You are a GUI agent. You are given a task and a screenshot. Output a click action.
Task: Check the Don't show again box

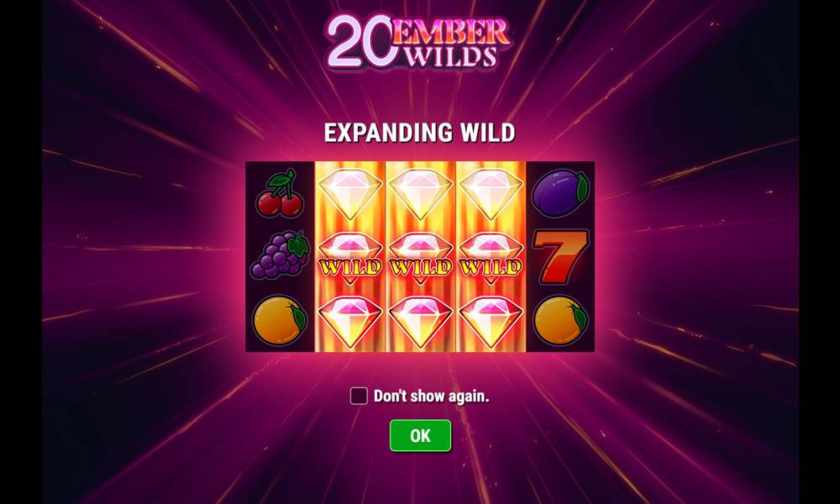coord(359,396)
